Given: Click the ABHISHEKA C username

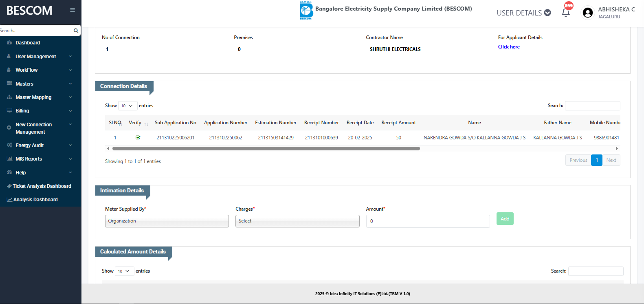Looking at the screenshot, I should 616,9.
